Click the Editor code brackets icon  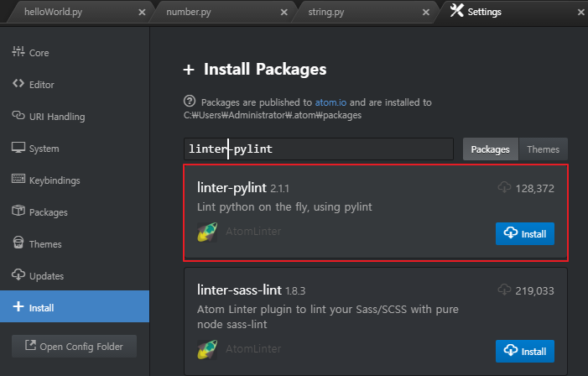pos(18,83)
